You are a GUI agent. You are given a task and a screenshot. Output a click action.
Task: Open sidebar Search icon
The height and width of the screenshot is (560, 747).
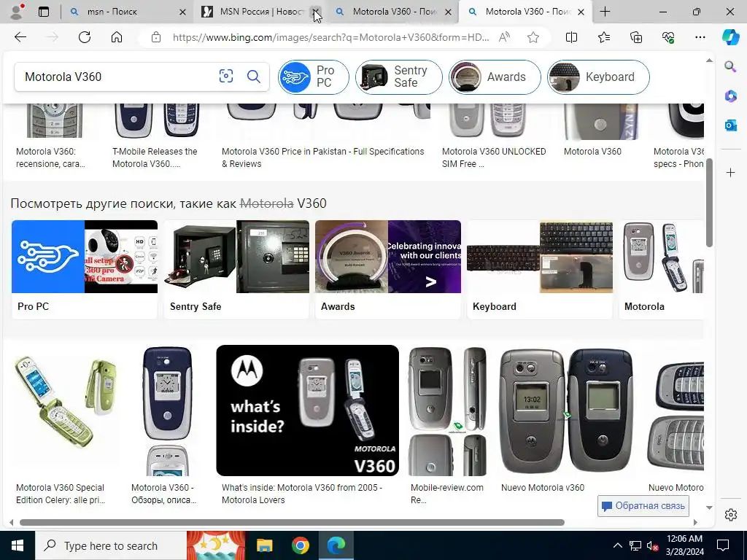tap(730, 66)
